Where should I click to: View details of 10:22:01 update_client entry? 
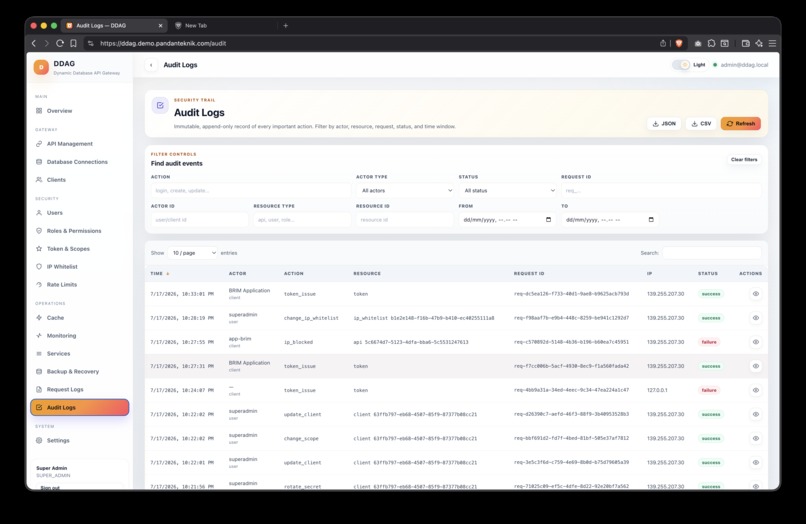pos(756,463)
